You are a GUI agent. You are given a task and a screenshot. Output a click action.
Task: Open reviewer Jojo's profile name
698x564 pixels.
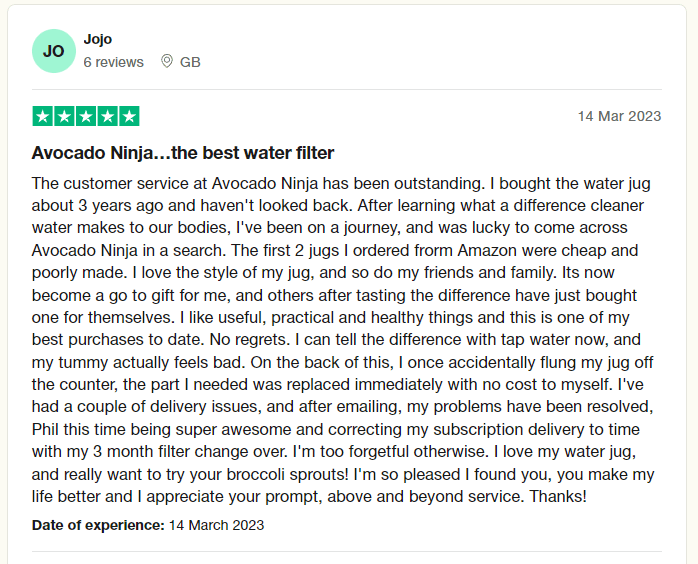[98, 39]
